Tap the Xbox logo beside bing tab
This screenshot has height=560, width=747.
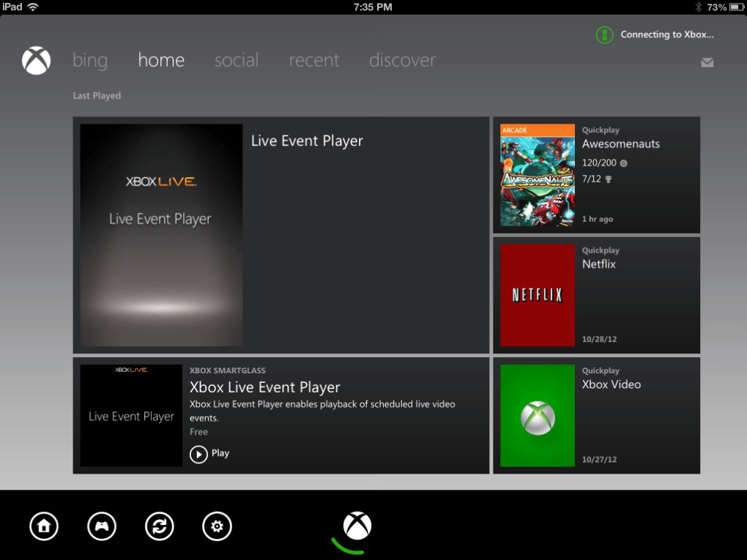tap(36, 61)
